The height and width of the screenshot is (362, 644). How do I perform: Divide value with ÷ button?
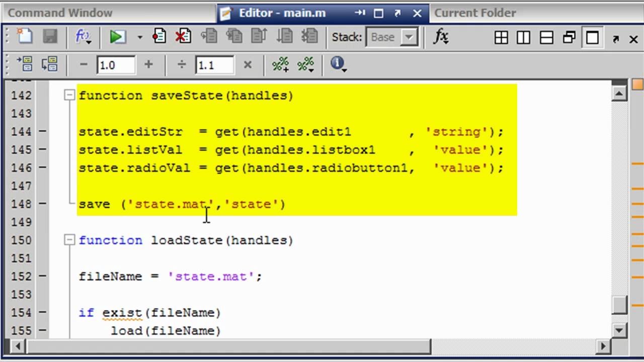pos(182,64)
